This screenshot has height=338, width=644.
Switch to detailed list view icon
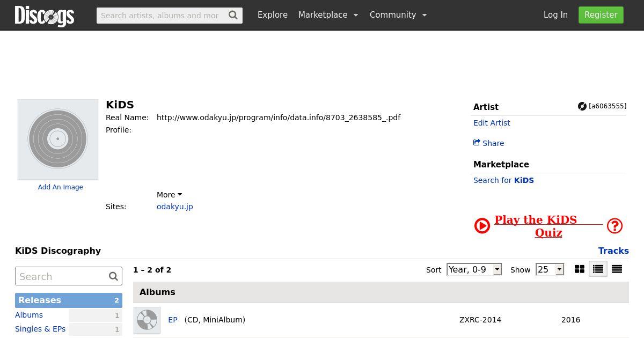click(598, 269)
